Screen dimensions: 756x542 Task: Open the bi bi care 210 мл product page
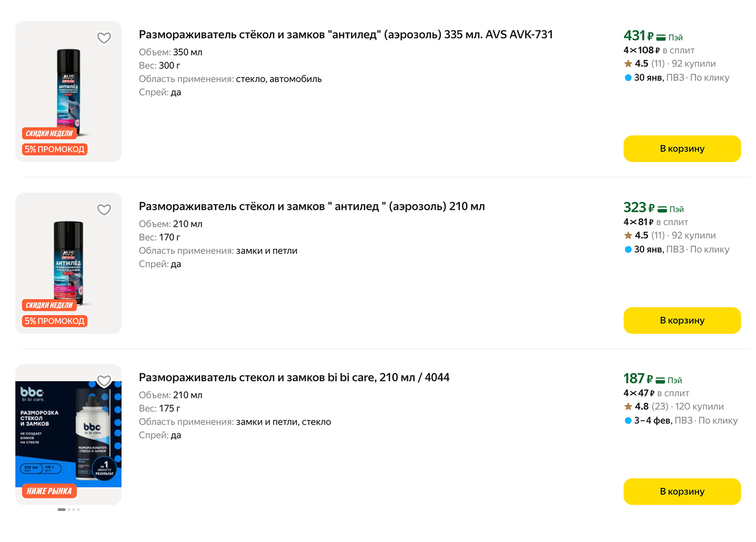[x=294, y=377]
